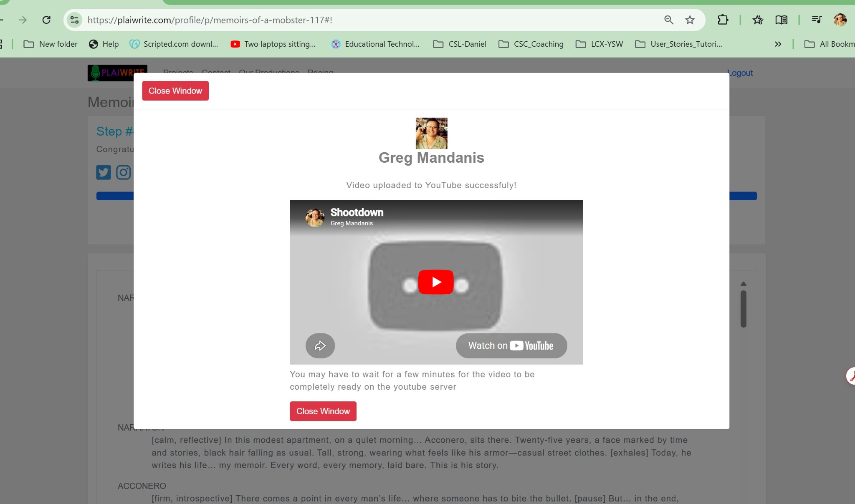This screenshot has width=855, height=504.
Task: Open Two laptops sitting YouTube bookmark
Action: (x=273, y=44)
